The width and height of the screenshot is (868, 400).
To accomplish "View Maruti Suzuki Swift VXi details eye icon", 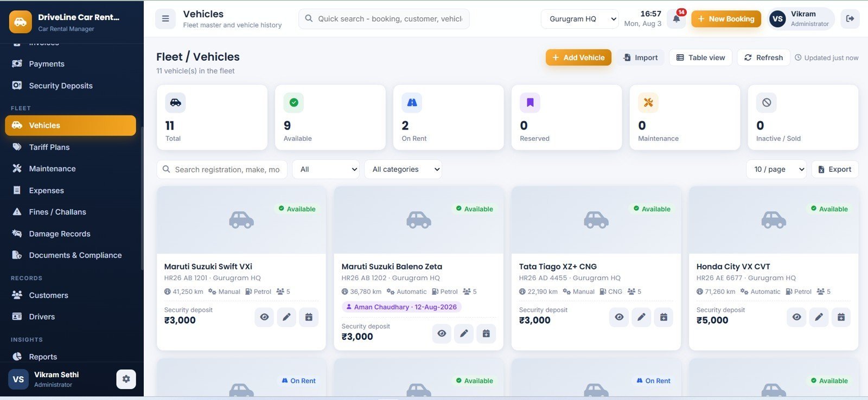I will tap(264, 317).
